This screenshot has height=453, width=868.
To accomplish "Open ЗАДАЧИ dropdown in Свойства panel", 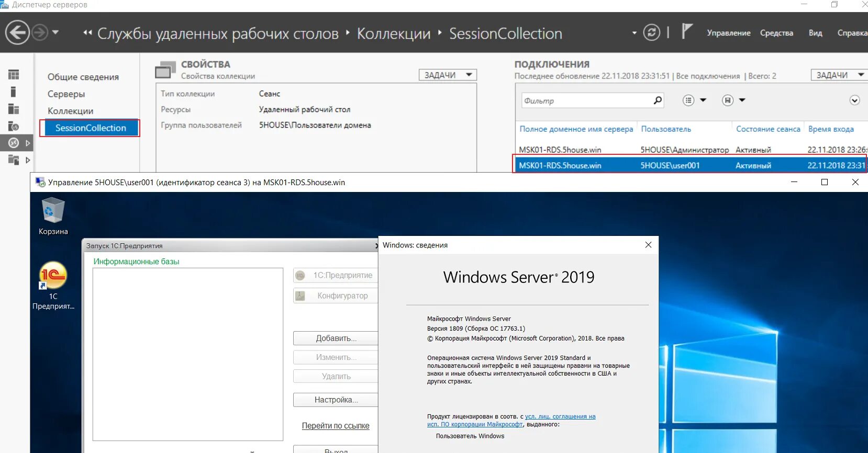I will (x=448, y=75).
